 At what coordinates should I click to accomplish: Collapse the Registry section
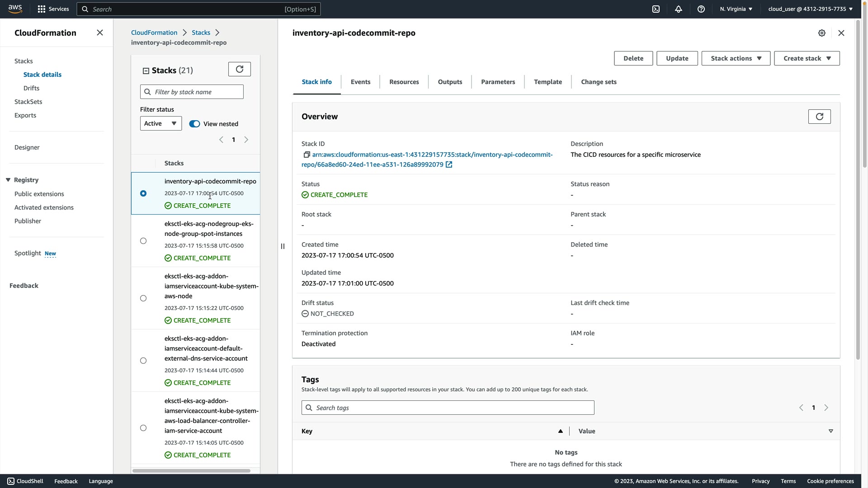[8, 180]
